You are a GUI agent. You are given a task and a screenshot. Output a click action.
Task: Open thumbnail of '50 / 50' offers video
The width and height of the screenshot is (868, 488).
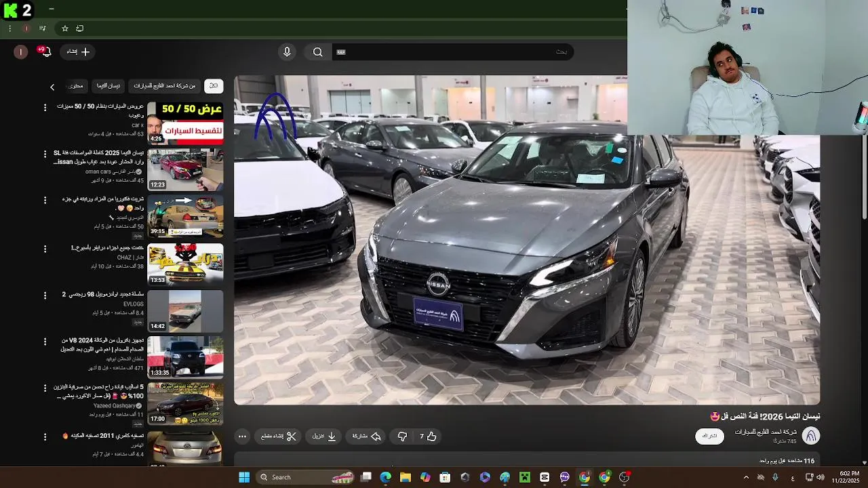(185, 123)
